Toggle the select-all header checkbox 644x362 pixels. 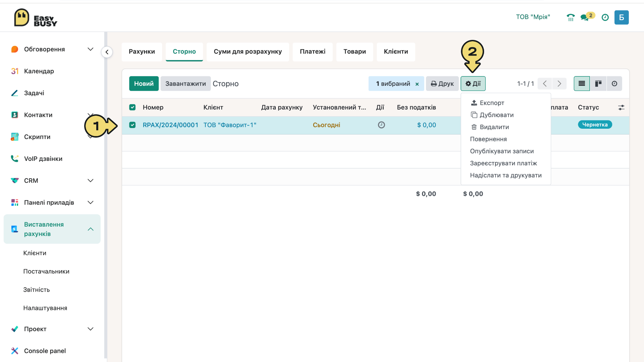pos(132,107)
